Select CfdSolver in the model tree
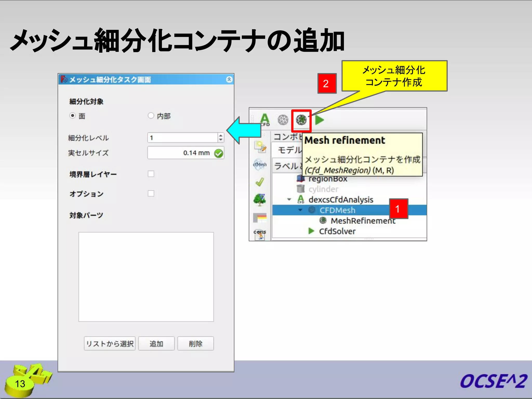 [x=337, y=231]
